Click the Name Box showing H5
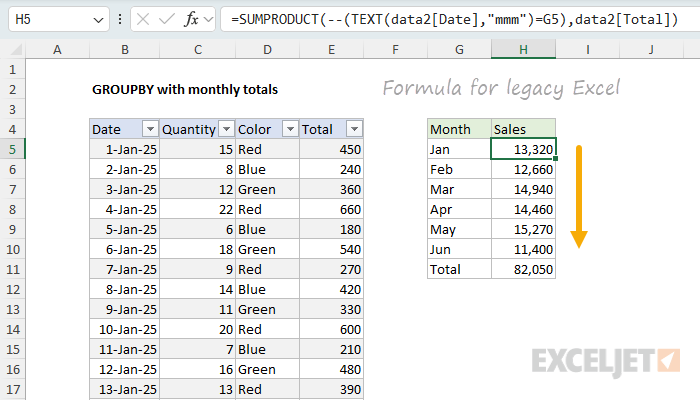 tap(59, 19)
